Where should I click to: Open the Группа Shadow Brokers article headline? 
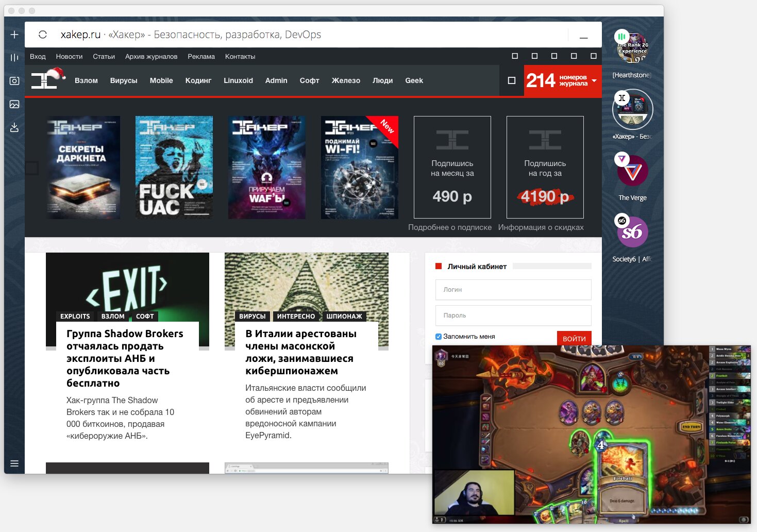125,358
